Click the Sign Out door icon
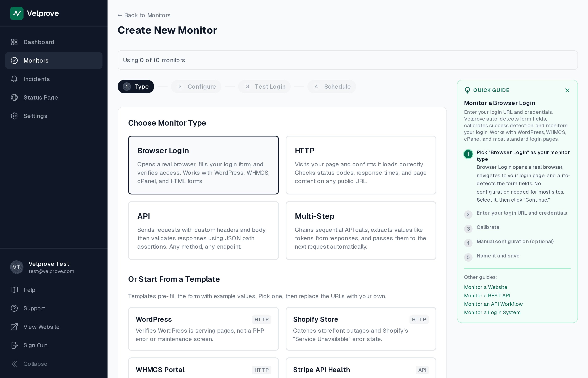Viewport: 588px width, 378px height. [x=14, y=345]
